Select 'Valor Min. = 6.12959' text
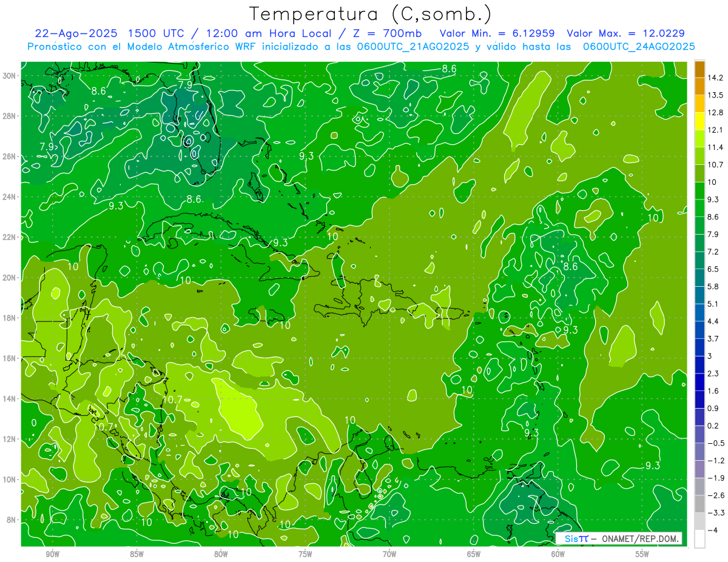 pos(497,33)
